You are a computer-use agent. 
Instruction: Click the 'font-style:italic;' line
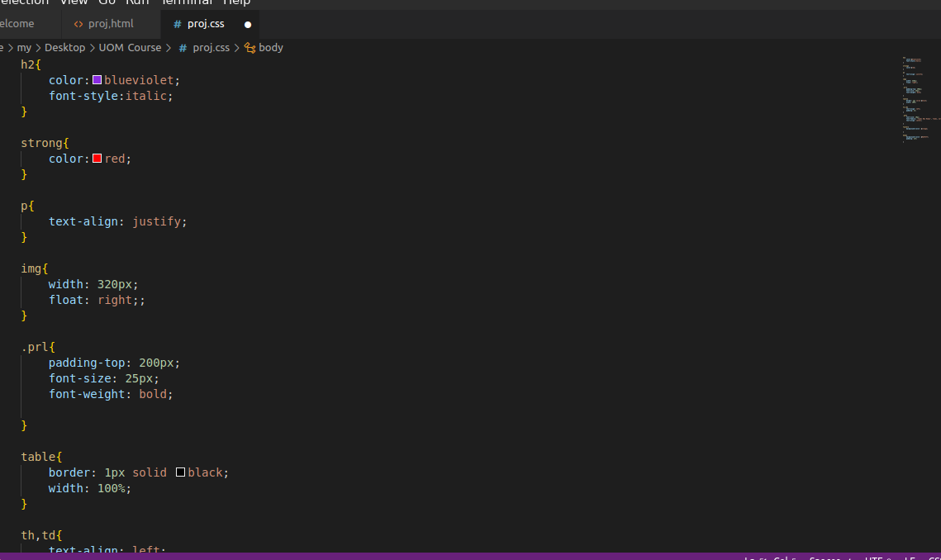(x=111, y=96)
